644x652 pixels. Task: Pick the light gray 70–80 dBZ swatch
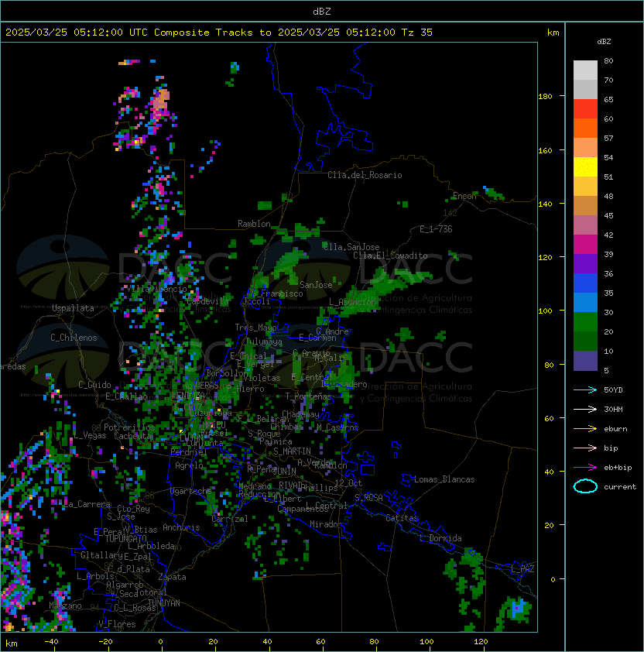tap(585, 70)
